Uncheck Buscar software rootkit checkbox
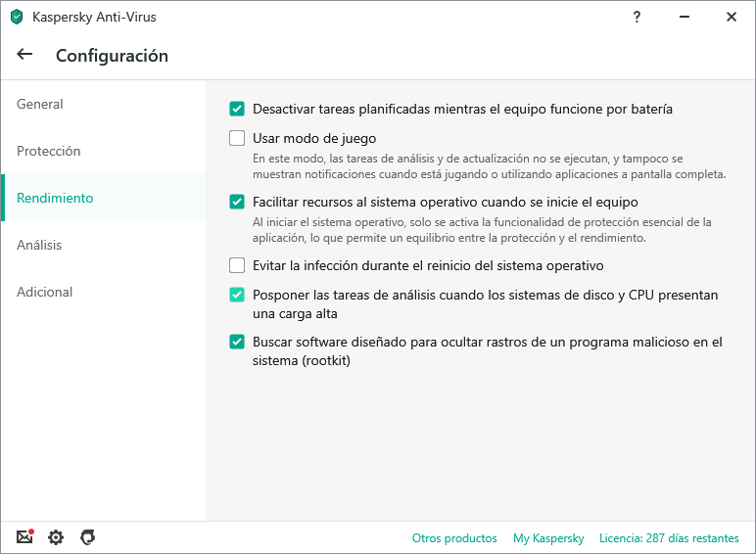 pyautogui.click(x=237, y=342)
